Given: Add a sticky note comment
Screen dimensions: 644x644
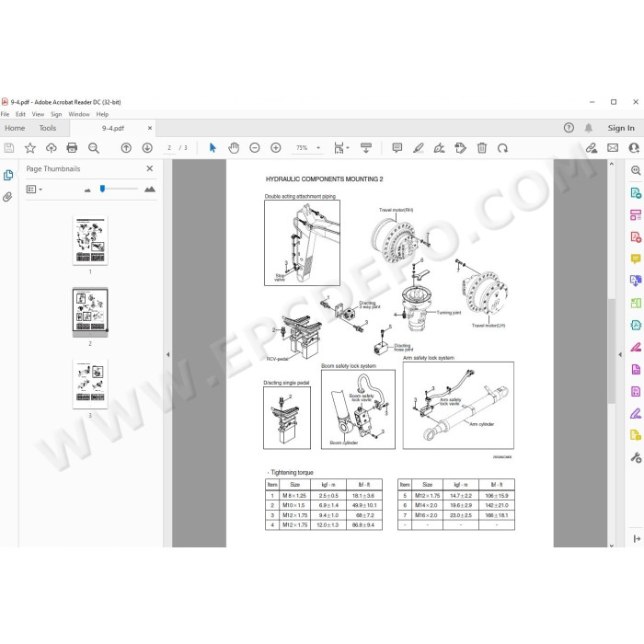Looking at the screenshot, I should tap(397, 148).
